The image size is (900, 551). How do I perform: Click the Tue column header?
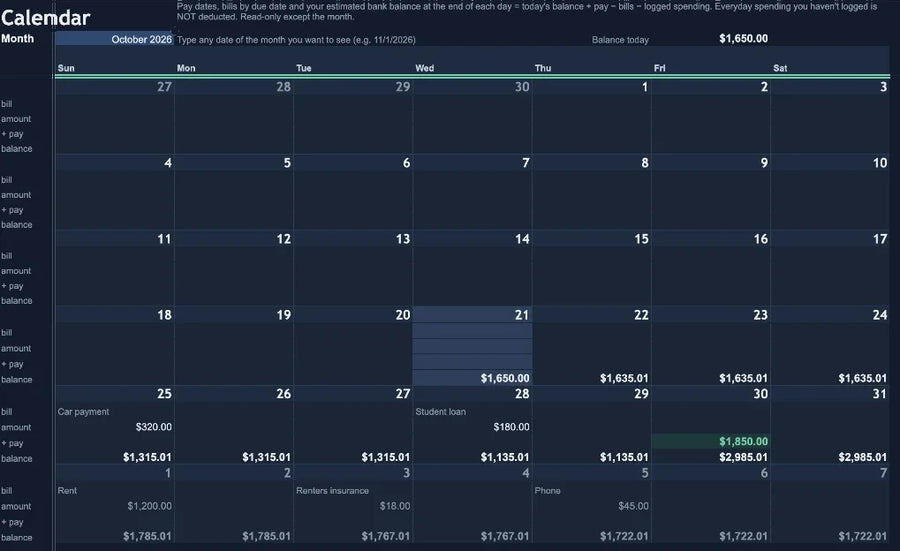click(x=304, y=68)
